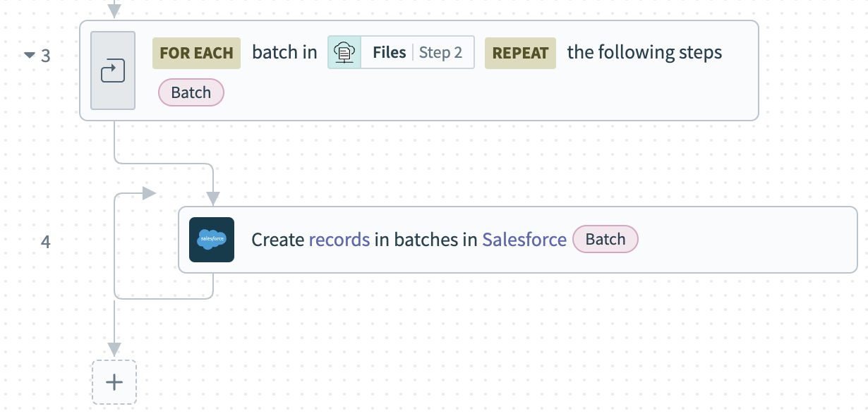Click the Step 2 reference label

tap(442, 52)
